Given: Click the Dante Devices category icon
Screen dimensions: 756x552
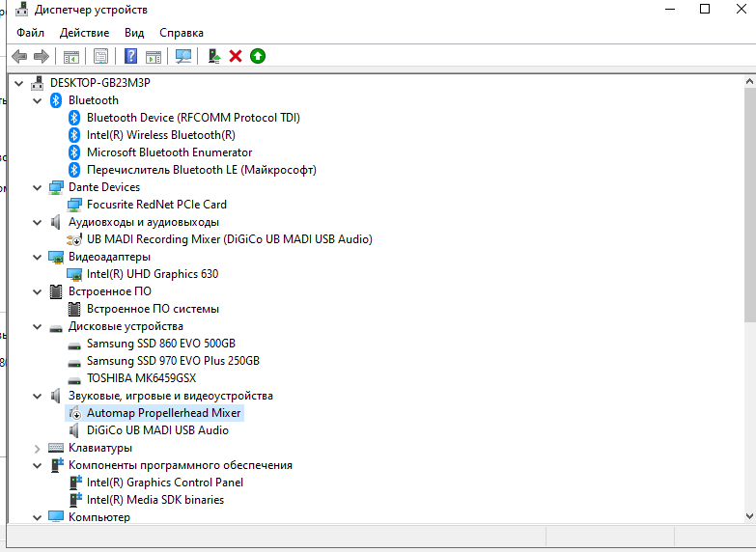Looking at the screenshot, I should pos(56,187).
